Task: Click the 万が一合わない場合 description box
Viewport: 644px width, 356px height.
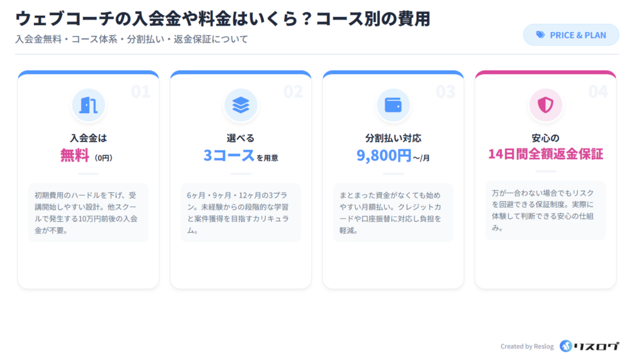Action: coord(545,210)
